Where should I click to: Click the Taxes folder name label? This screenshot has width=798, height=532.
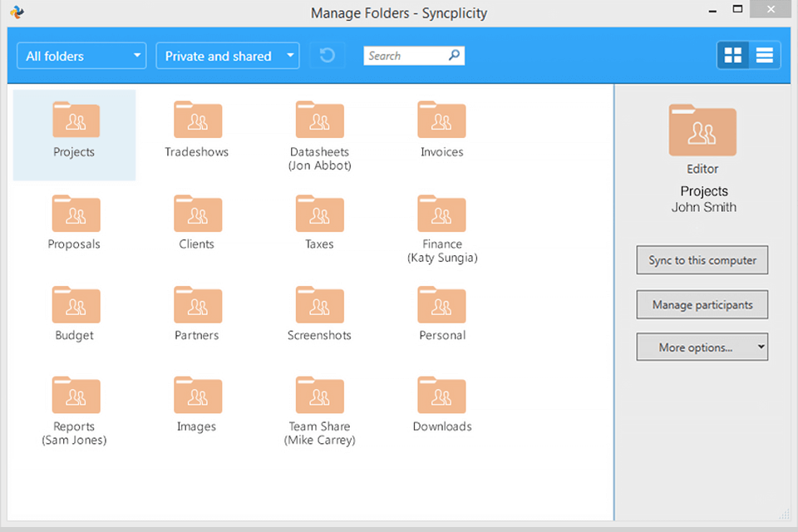coord(319,244)
